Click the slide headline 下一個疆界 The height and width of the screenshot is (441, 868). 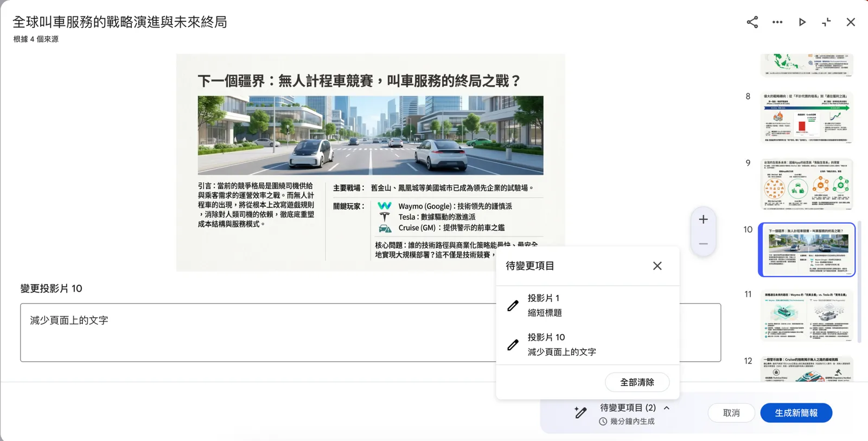point(359,81)
